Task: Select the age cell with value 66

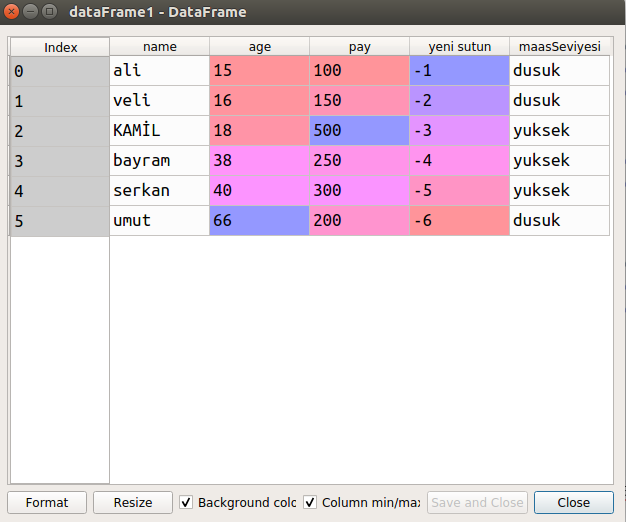Action: click(260, 220)
